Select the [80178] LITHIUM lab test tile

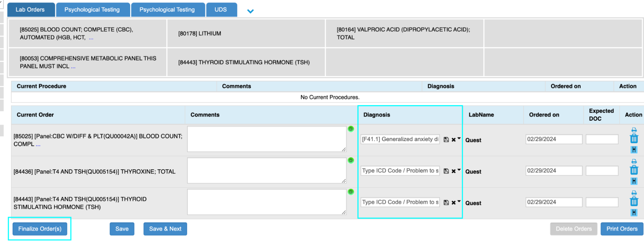tap(246, 33)
